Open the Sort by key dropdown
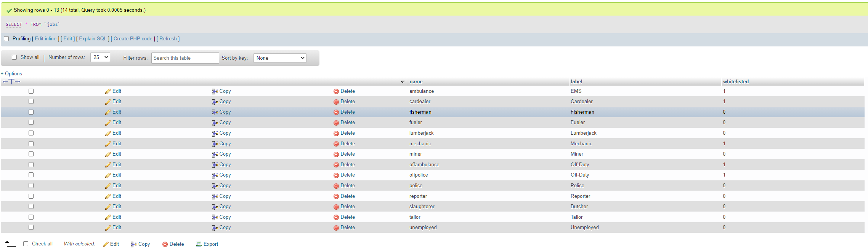This screenshot has width=868, height=250. point(280,58)
